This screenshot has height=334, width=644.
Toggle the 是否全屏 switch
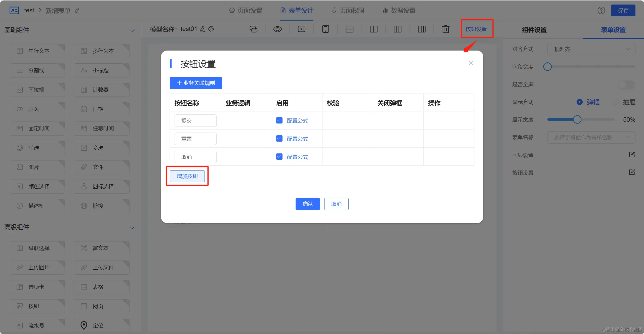[x=626, y=85]
